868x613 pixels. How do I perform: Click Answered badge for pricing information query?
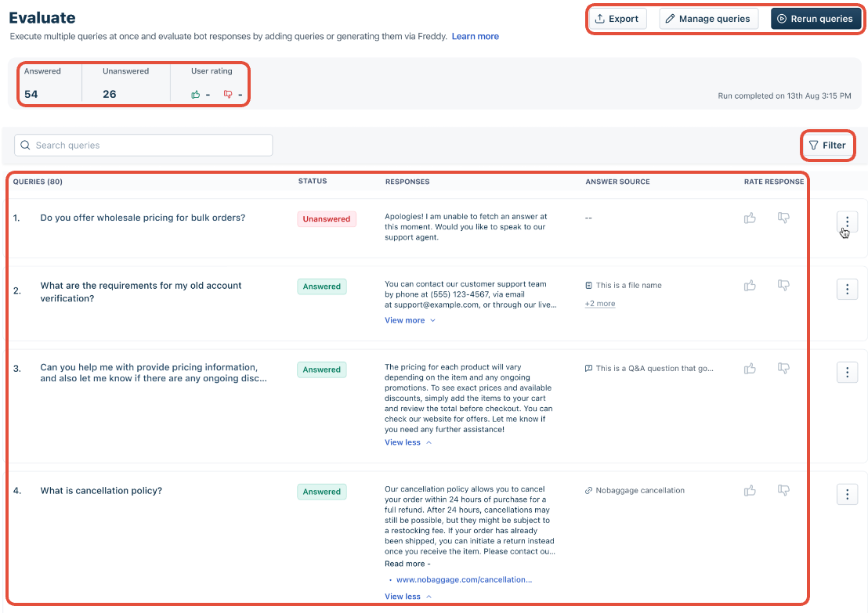point(322,370)
